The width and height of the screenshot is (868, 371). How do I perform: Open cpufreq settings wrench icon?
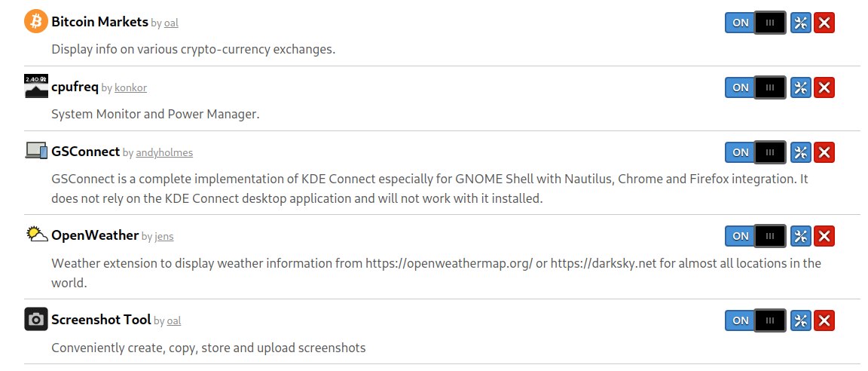tap(800, 87)
